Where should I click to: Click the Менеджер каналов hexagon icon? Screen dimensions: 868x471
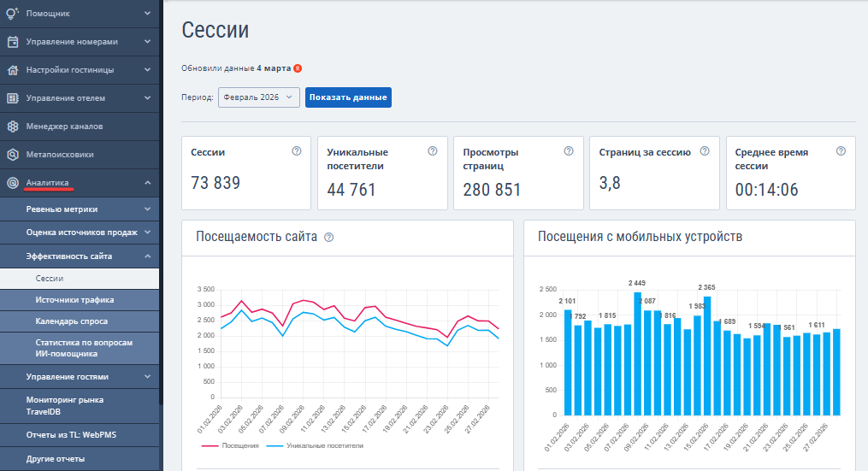pyautogui.click(x=13, y=127)
